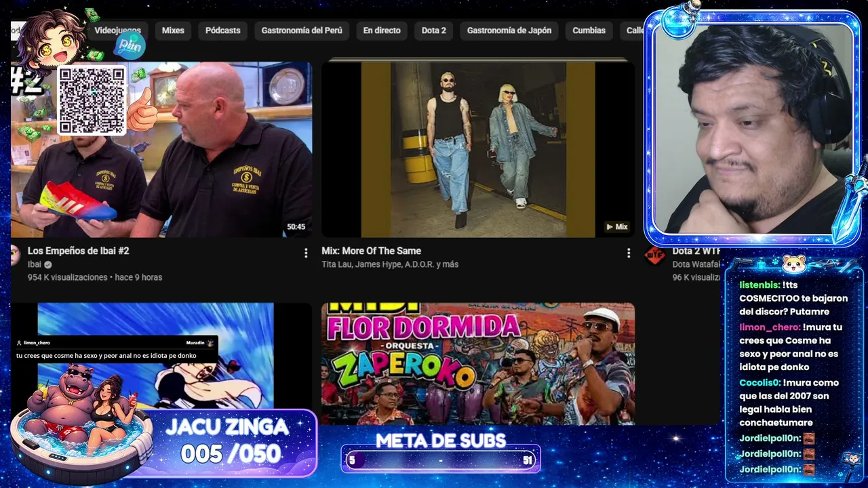Select the Mixes filter chip
Viewport: 868px width, 488px height.
pos(173,30)
